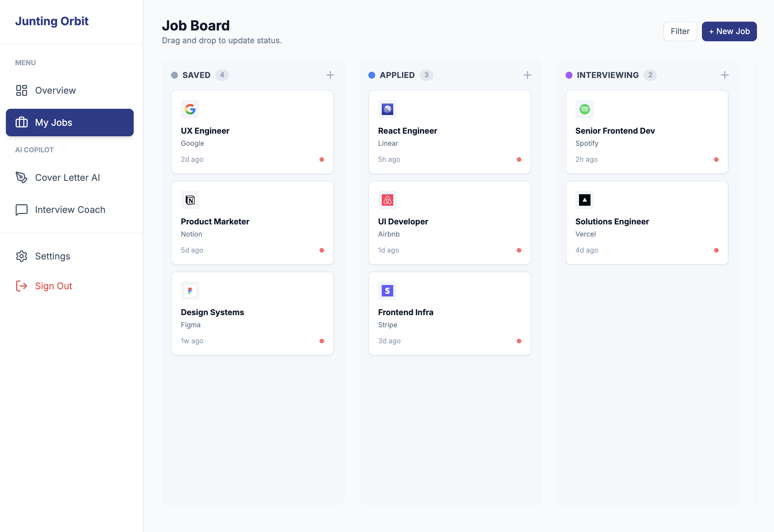Click the red notification dot on React Engineer card
This screenshot has height=532, width=774.
tap(519, 160)
